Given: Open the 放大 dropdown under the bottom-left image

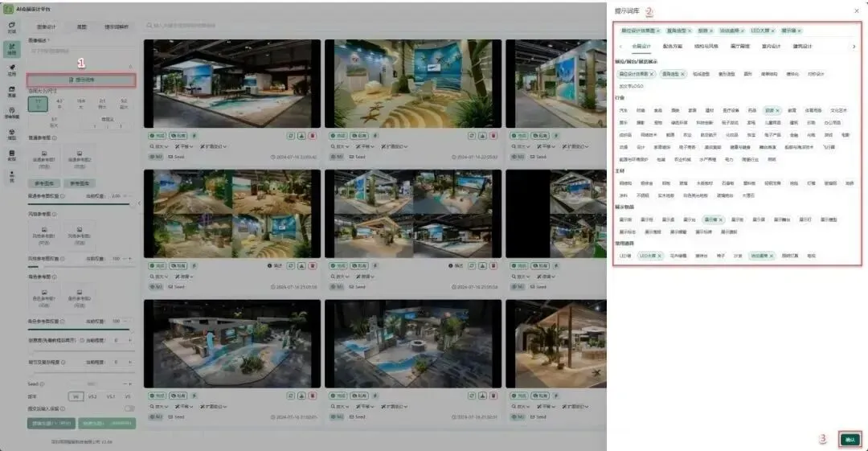Looking at the screenshot, I should pos(159,407).
